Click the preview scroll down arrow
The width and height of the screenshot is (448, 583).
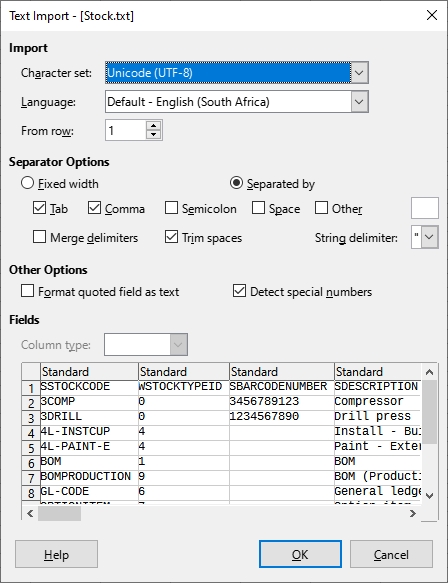(429, 496)
